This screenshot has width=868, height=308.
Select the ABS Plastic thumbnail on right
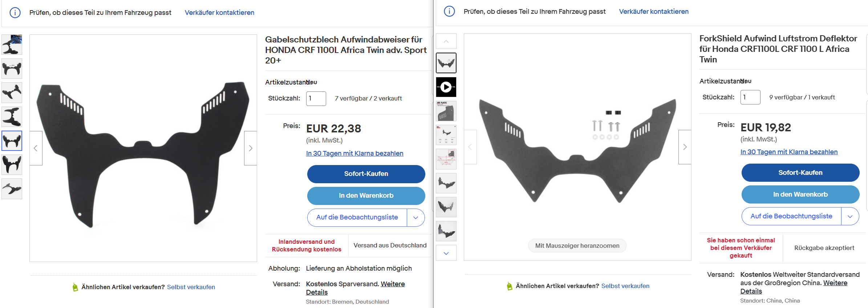(x=446, y=111)
